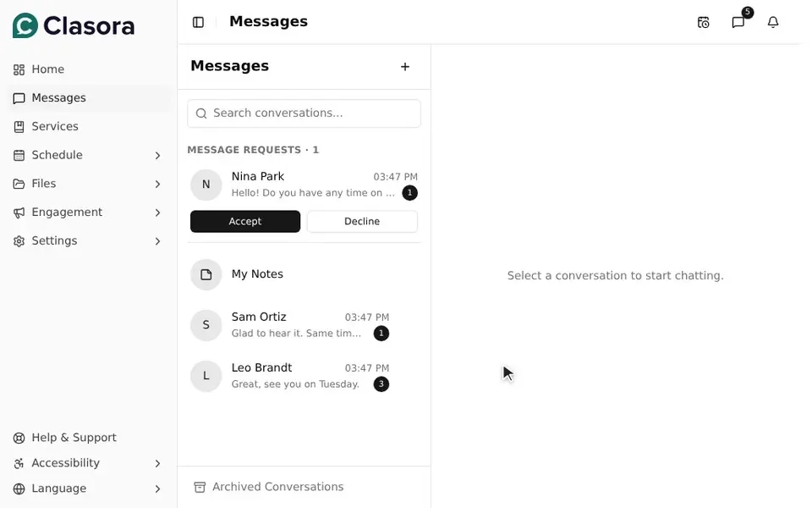Go to Home in sidebar
The image size is (812, 508).
(x=88, y=69)
